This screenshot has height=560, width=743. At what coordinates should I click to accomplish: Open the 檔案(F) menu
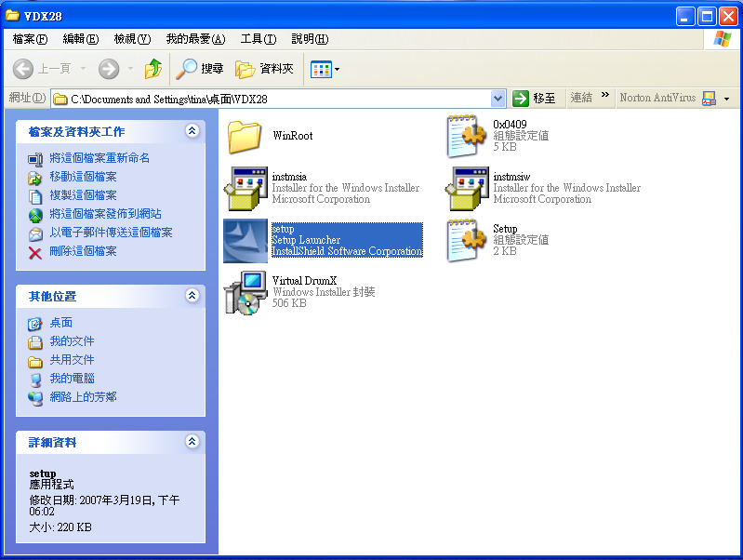coord(30,39)
